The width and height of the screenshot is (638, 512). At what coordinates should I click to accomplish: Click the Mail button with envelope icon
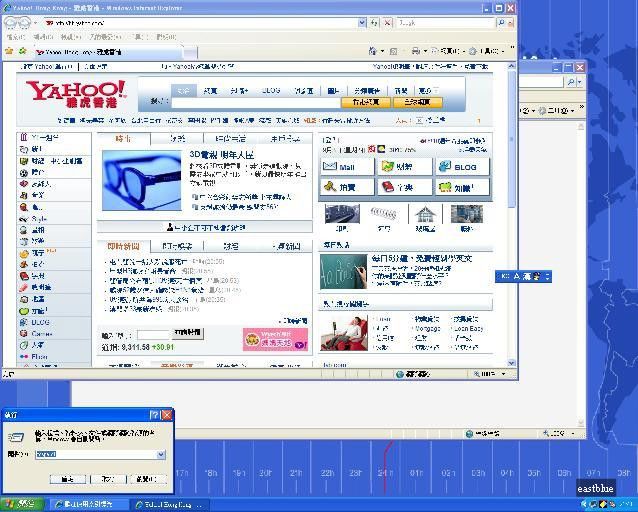coord(347,167)
